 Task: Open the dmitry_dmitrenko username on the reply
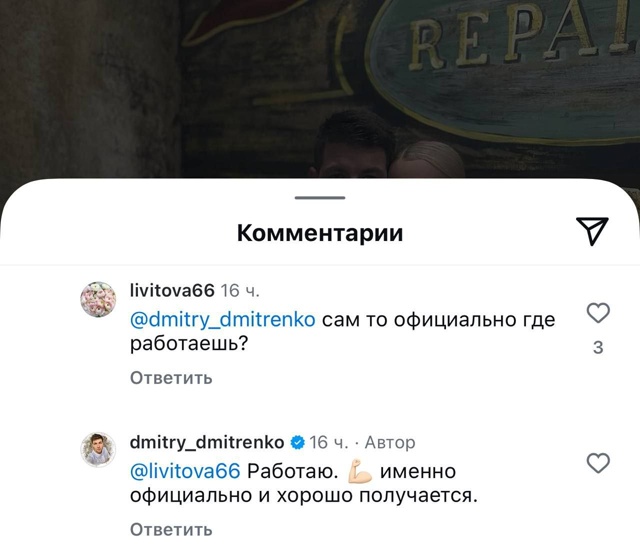tap(207, 442)
